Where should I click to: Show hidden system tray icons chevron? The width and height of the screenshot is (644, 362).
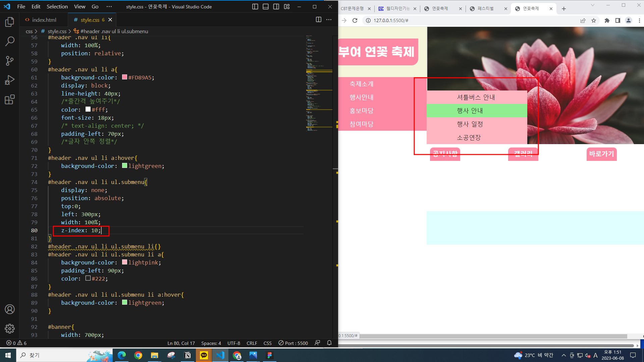click(x=563, y=355)
